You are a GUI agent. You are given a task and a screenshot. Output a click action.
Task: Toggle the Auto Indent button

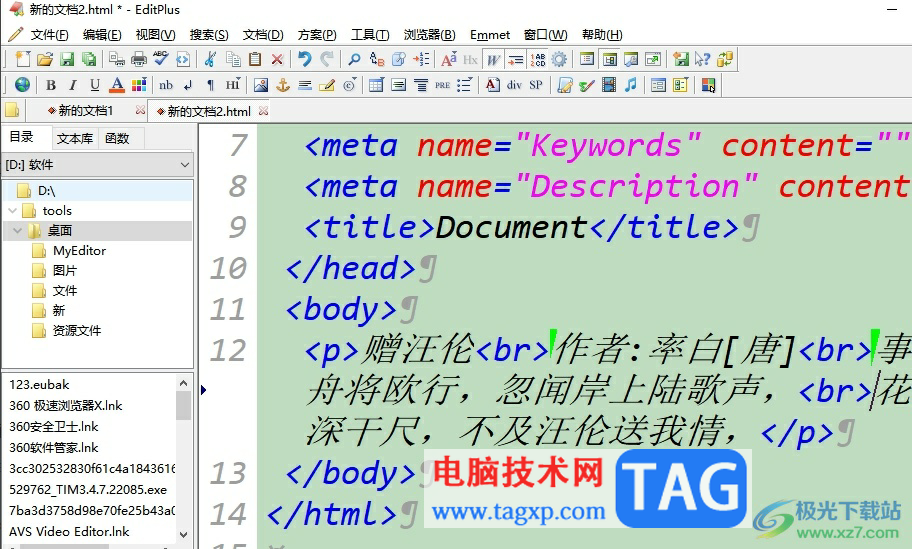point(515,59)
